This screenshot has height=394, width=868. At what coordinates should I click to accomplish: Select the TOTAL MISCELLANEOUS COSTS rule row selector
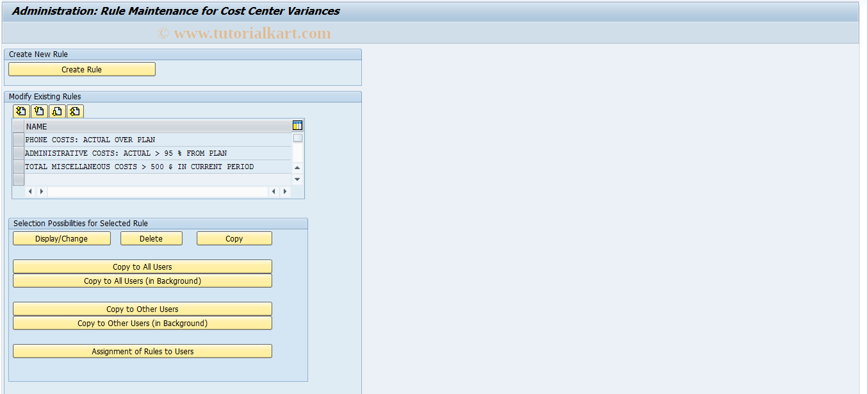(18, 167)
